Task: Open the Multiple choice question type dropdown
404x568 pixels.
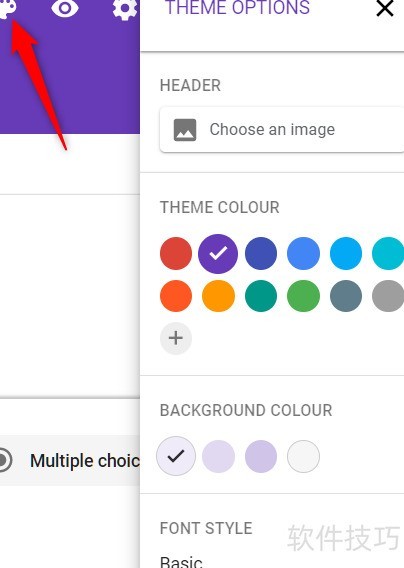Action: pos(70,460)
